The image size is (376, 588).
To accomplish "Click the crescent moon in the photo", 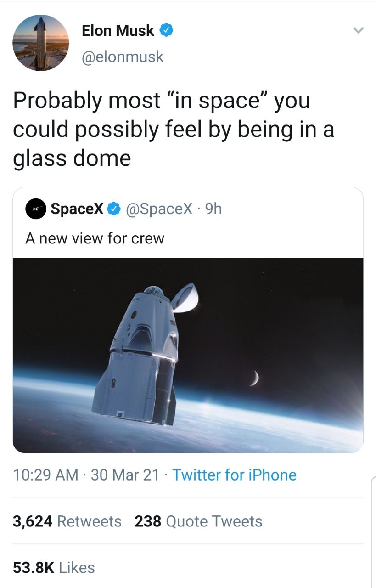I will point(253,378).
